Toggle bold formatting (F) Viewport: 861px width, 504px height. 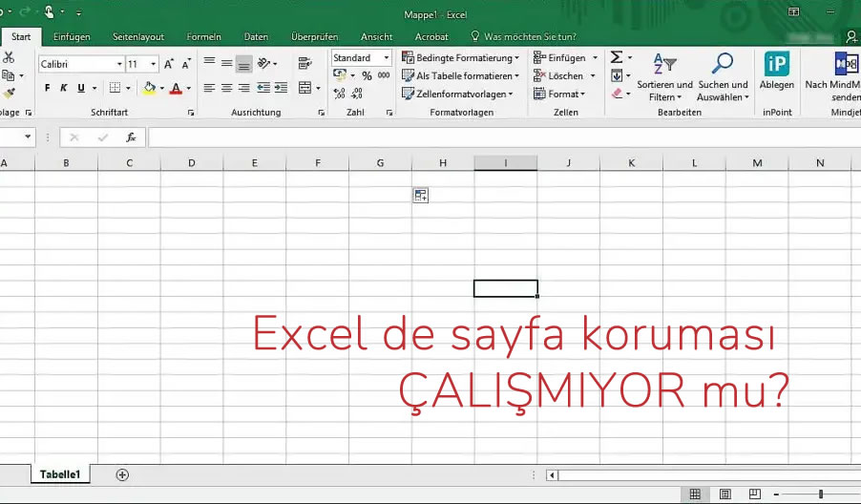pos(48,89)
